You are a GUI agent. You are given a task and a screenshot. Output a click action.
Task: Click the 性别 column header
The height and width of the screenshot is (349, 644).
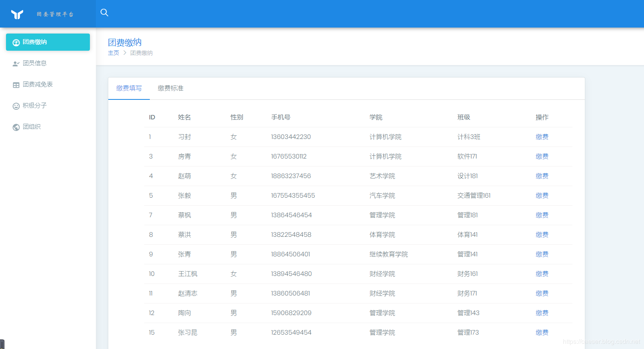(x=237, y=117)
